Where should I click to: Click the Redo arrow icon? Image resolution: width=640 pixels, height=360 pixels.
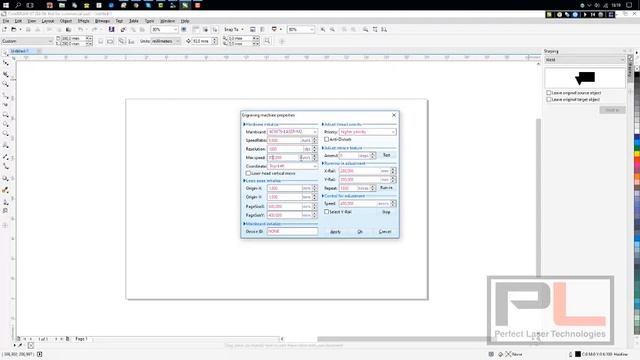[94, 29]
